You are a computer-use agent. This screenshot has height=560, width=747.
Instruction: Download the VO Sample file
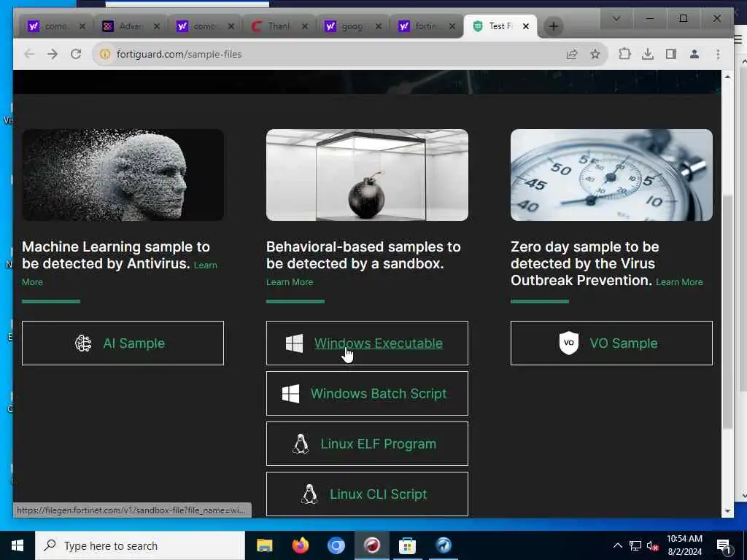(x=612, y=343)
